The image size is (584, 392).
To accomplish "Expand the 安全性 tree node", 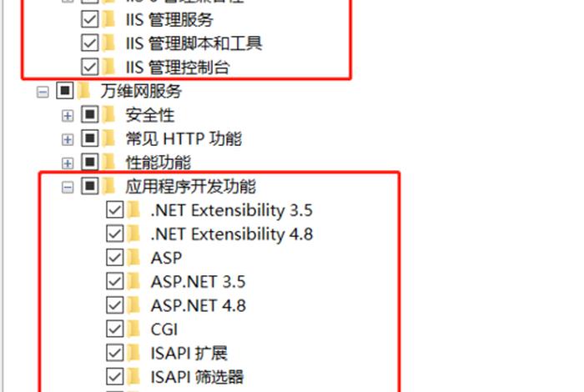I will pyautogui.click(x=68, y=116).
